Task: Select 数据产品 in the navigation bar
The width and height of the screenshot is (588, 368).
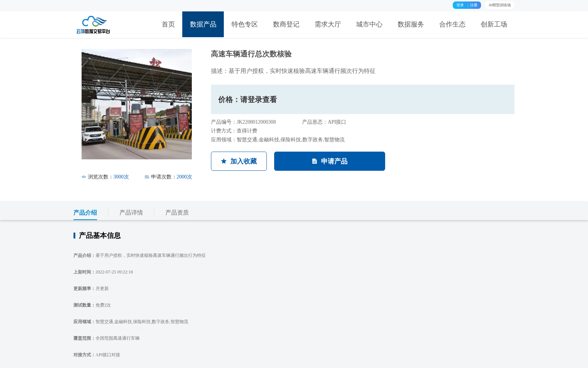Action: [203, 24]
